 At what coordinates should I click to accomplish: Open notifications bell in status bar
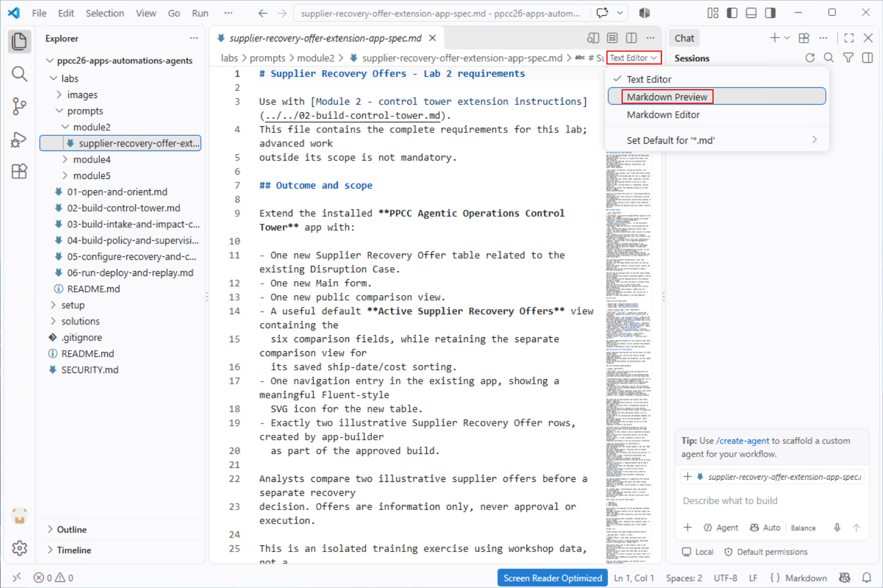point(867,577)
